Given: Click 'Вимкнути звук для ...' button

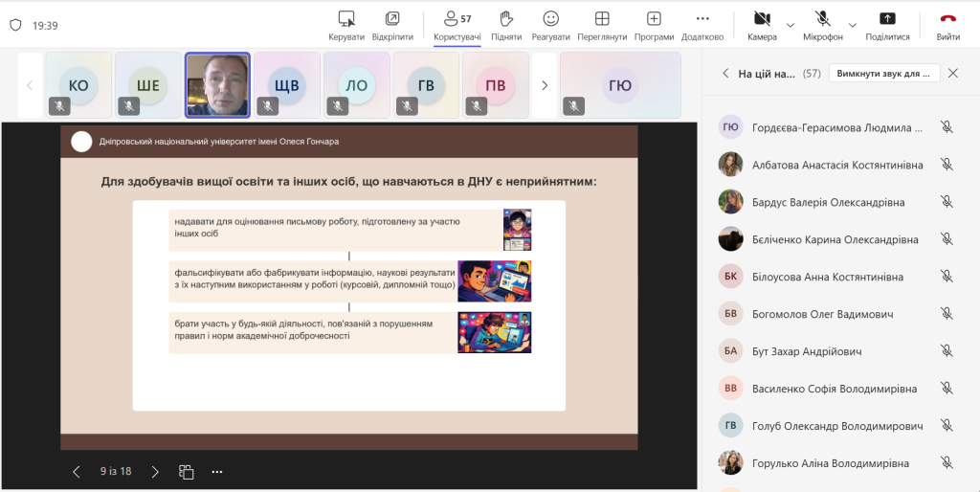Looking at the screenshot, I should pos(884,73).
